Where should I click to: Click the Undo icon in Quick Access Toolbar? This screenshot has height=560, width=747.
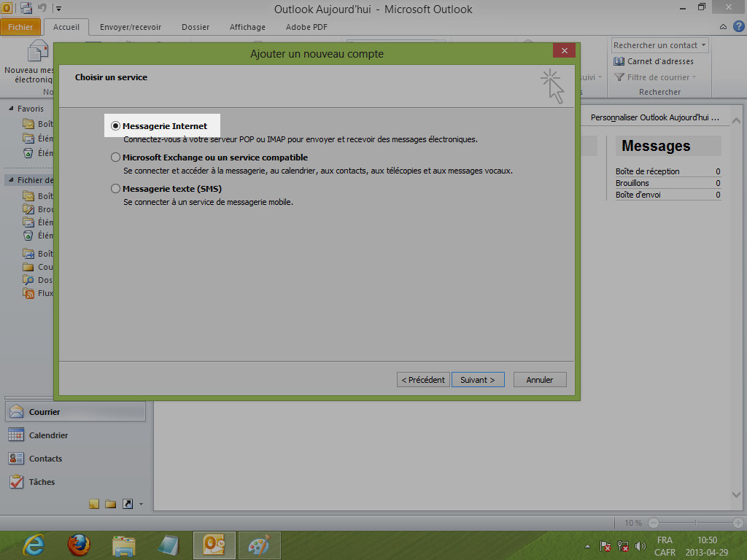click(42, 8)
